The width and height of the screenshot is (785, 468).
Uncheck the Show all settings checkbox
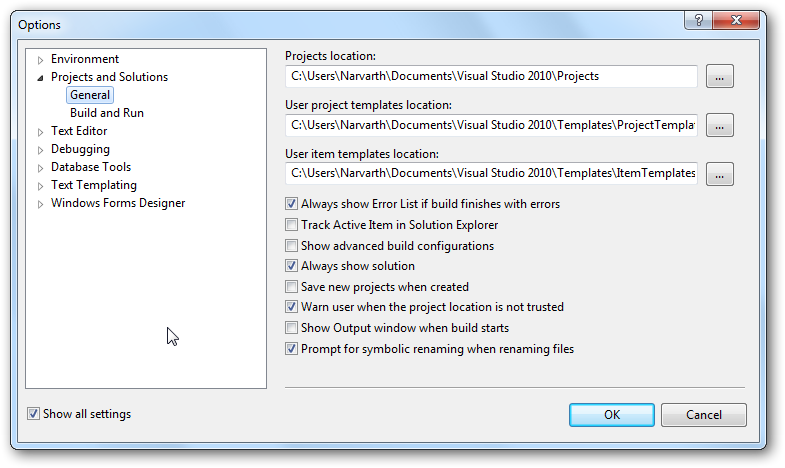[34, 414]
